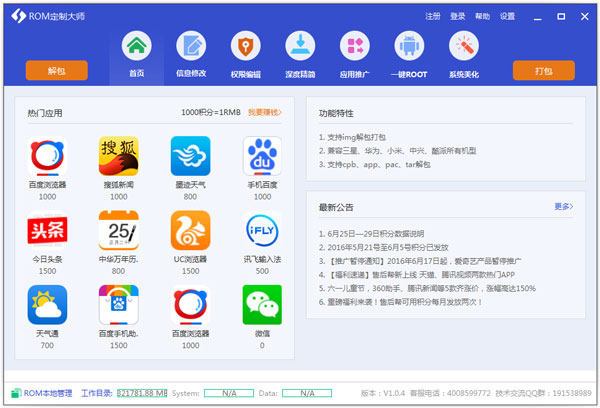
Task: Open 注册 register in title bar
Action: pos(433,16)
